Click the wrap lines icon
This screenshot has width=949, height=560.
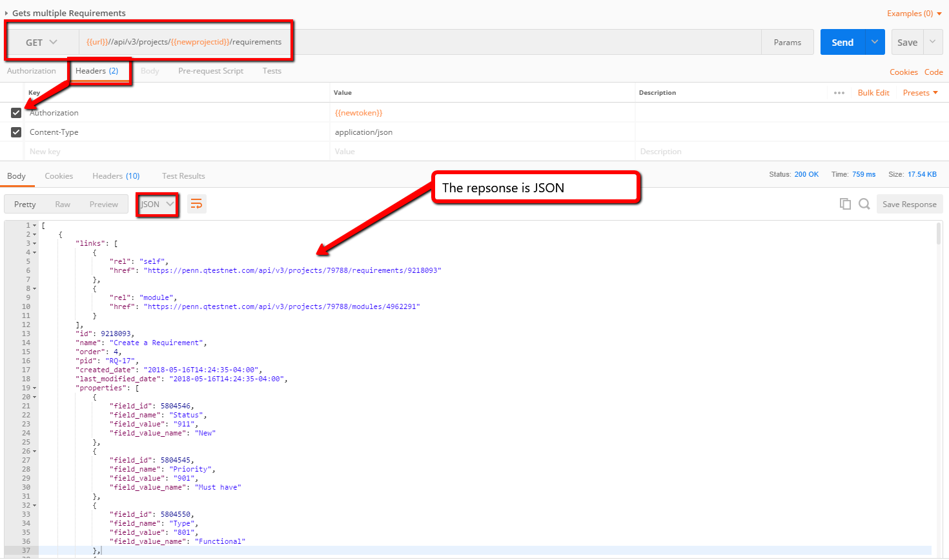(x=197, y=205)
